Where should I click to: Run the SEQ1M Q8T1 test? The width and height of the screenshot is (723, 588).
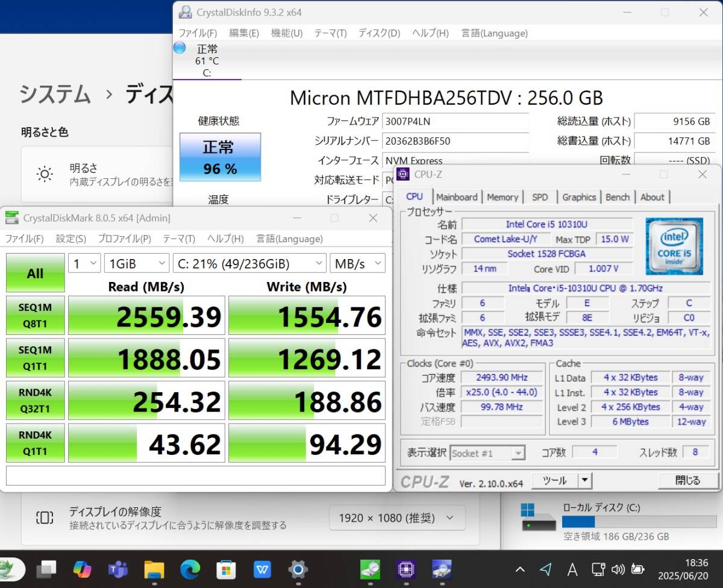click(x=35, y=315)
